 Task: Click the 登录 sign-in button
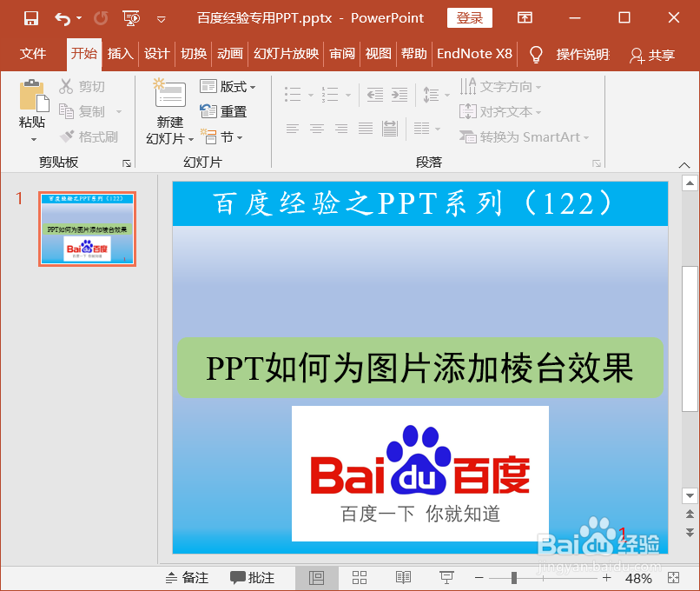point(470,18)
